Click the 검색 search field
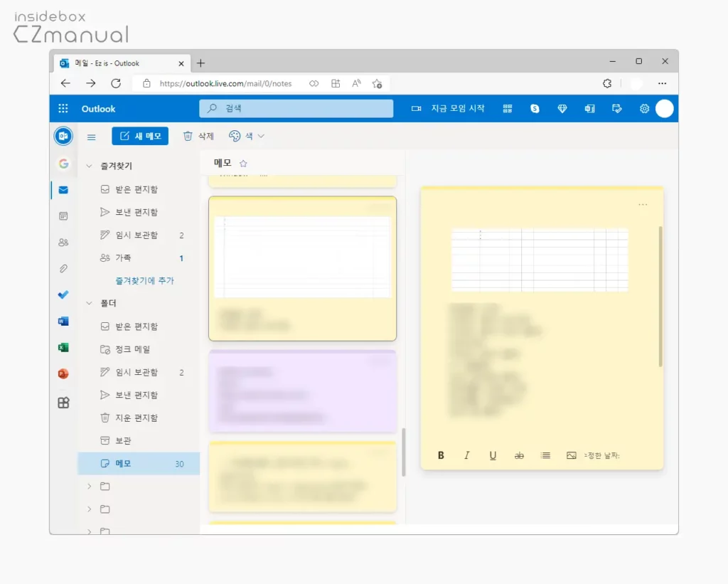 coord(296,109)
